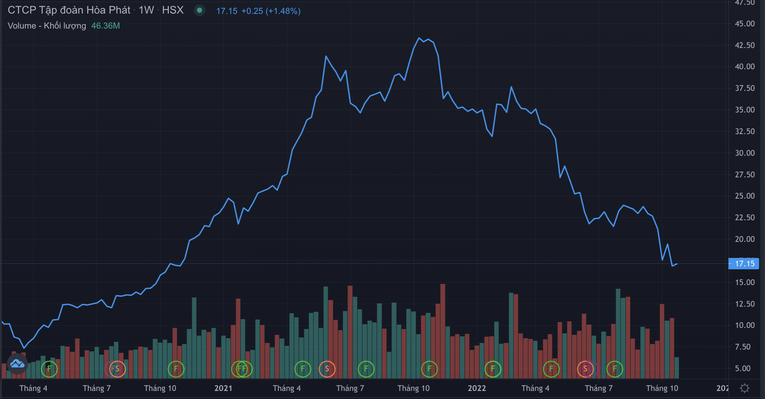Click Tháng 7 label between 2021 and 2022

(x=350, y=388)
